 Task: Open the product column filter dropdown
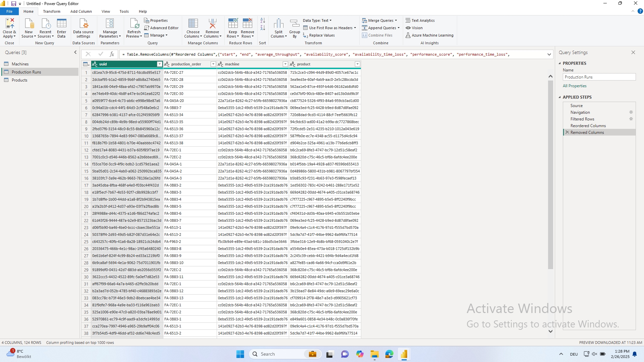tap(358, 64)
